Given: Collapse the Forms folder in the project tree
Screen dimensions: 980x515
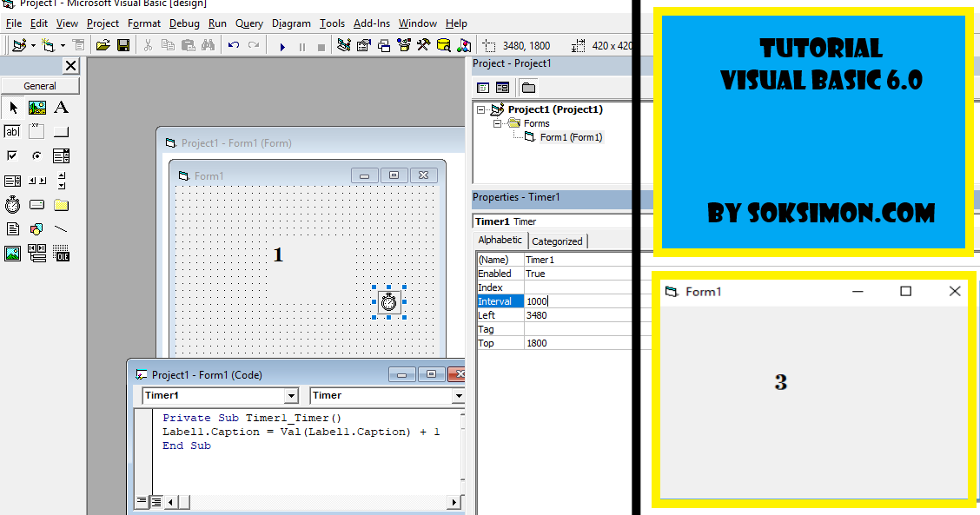Looking at the screenshot, I should pos(498,122).
